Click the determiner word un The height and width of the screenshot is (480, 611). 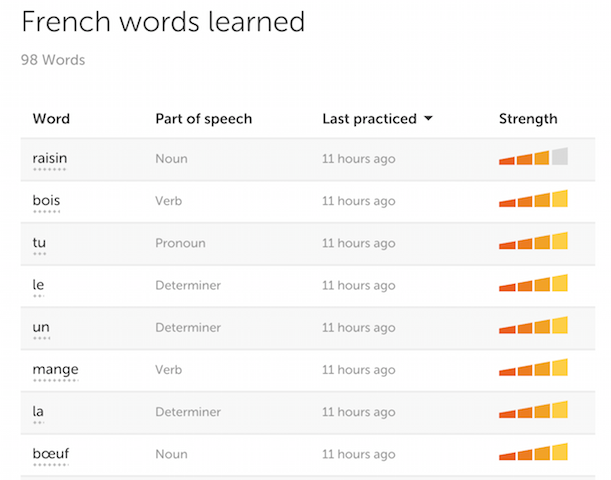point(41,327)
